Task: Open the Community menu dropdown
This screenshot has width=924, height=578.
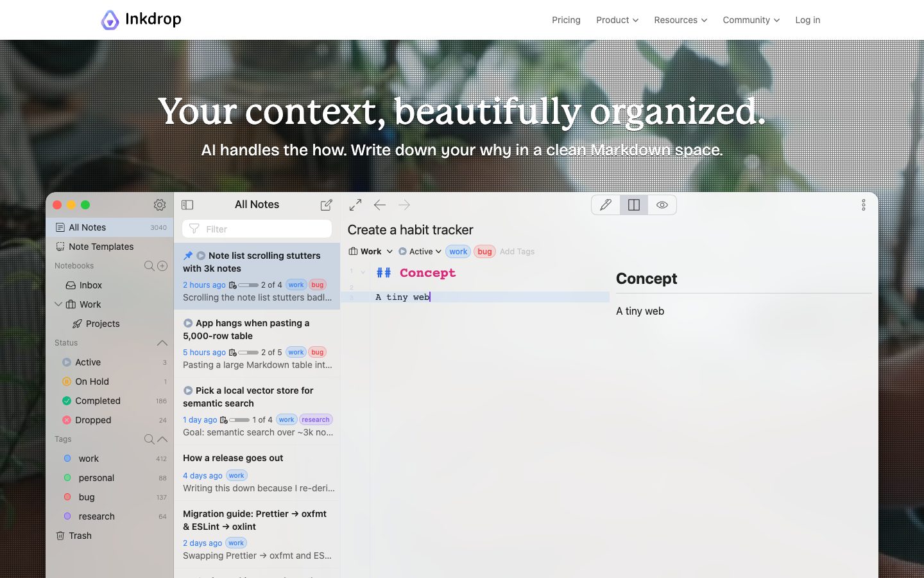Action: click(x=751, y=20)
